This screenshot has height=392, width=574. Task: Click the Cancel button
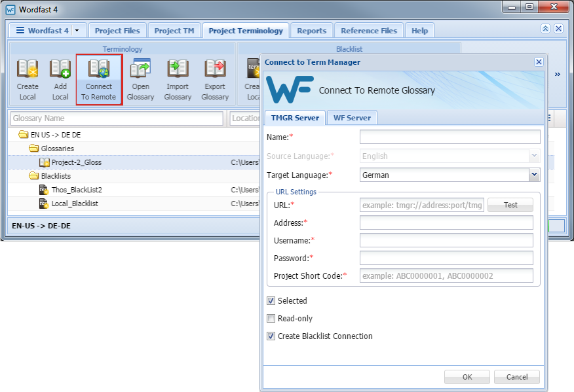pyautogui.click(x=517, y=377)
